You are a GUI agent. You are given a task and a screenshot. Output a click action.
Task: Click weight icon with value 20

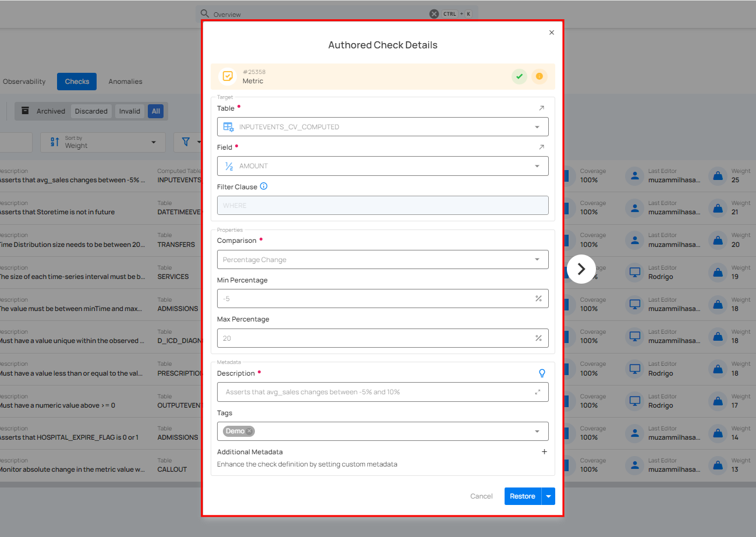tap(718, 240)
